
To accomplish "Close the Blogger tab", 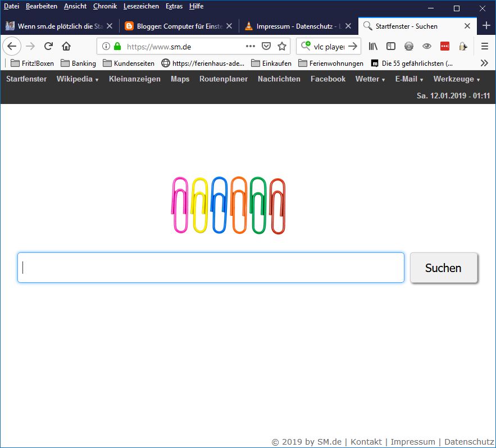I will point(229,26).
